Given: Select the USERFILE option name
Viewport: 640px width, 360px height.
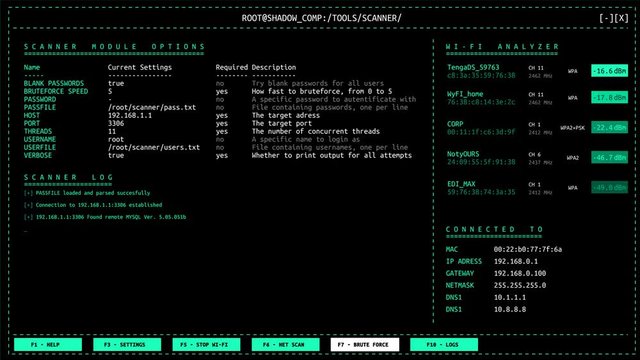Looking at the screenshot, I should (x=40, y=147).
